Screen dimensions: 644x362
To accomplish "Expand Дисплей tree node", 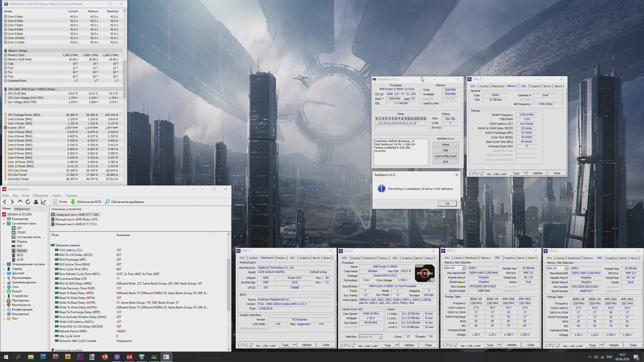I will pos(4,273).
